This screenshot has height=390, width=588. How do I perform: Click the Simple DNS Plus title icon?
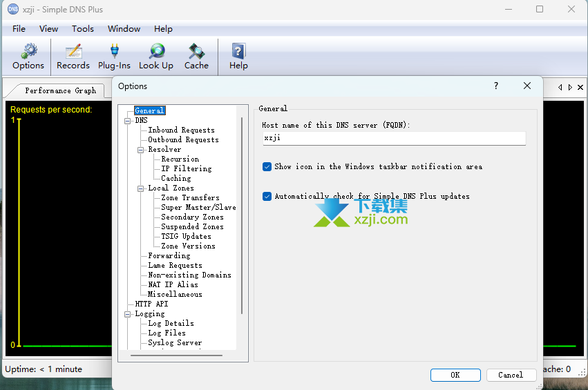[x=13, y=9]
